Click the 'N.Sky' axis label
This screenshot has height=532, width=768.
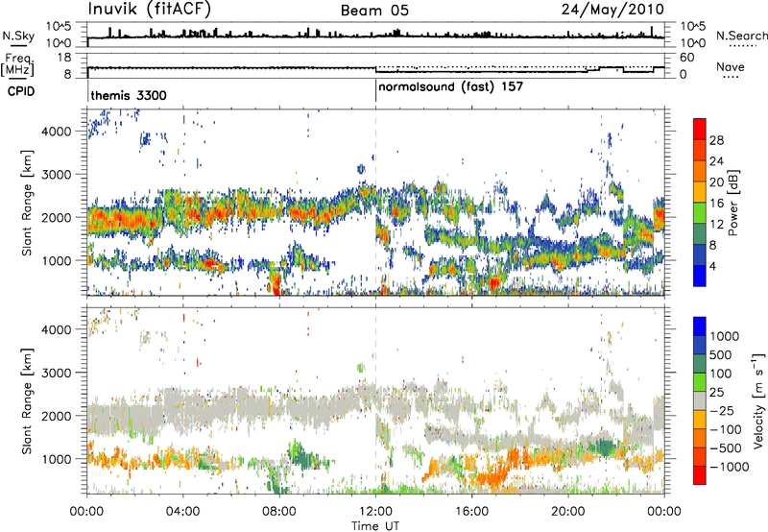point(18,36)
